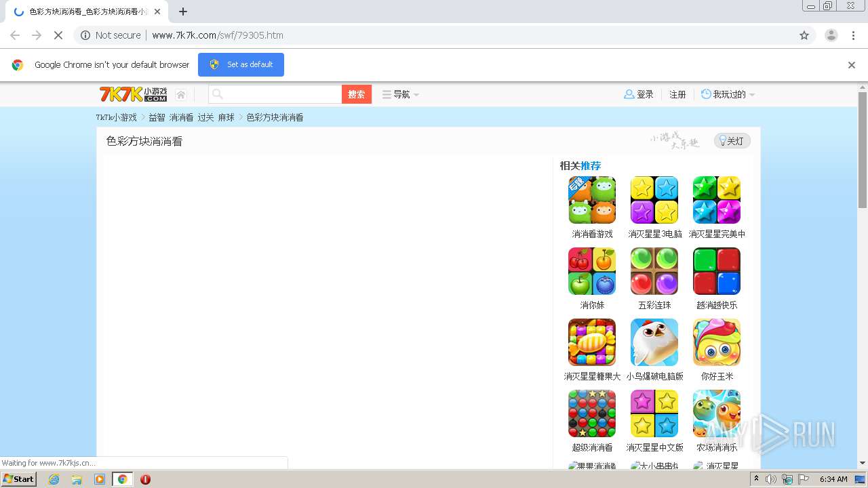Go forward in the Chrome browser
Screen dimensions: 868x488
37,35
